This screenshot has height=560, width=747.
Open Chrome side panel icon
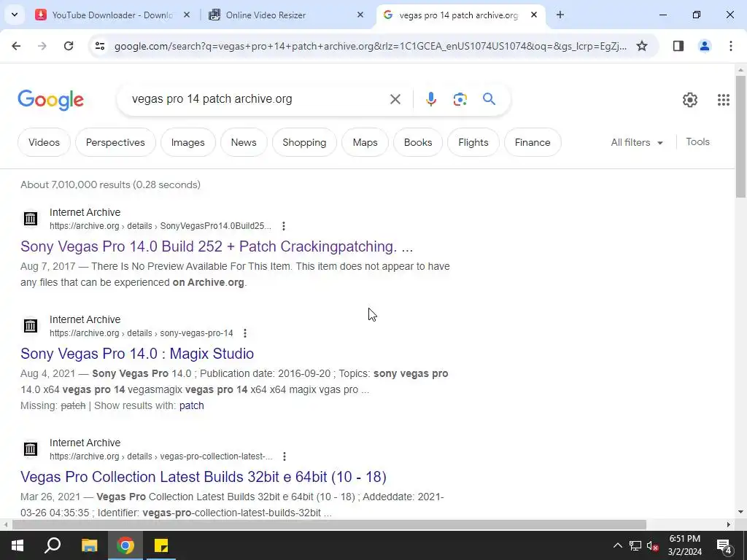(x=678, y=46)
